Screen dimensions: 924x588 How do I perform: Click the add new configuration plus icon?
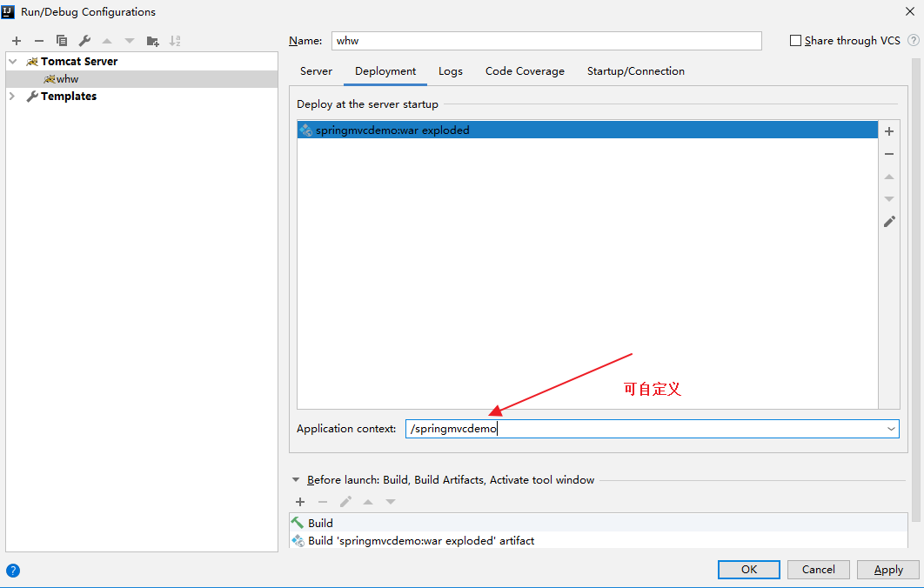(x=17, y=41)
